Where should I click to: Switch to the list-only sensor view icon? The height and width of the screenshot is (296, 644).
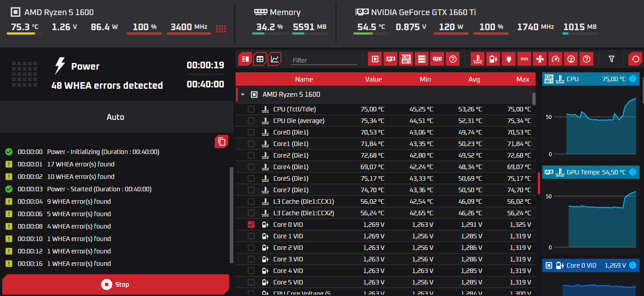pos(245,59)
